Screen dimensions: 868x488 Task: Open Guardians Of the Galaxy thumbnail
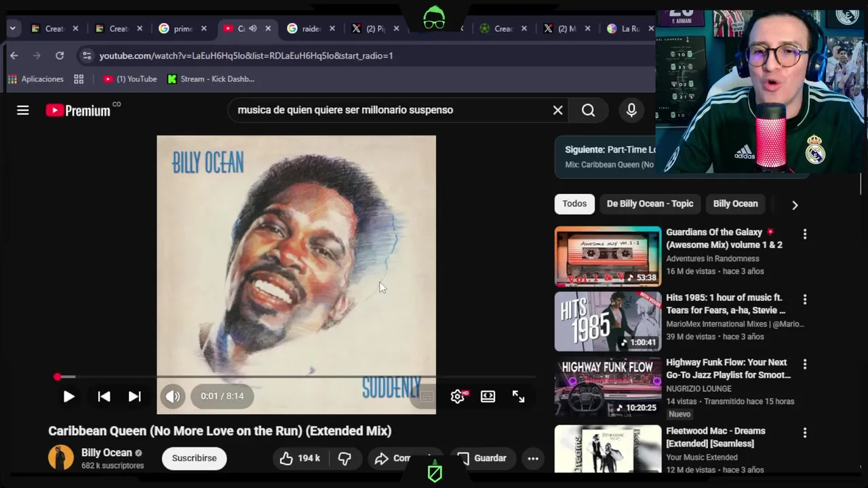coord(608,256)
